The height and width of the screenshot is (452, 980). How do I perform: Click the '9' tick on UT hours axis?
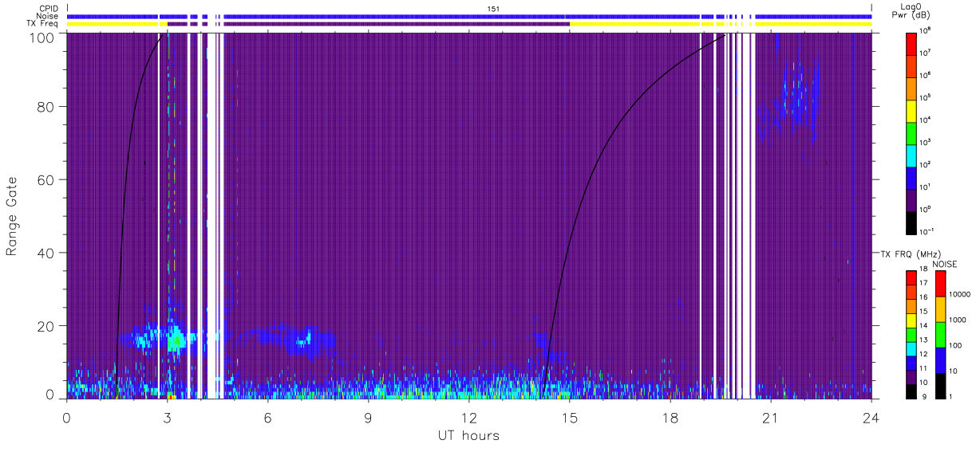click(369, 418)
